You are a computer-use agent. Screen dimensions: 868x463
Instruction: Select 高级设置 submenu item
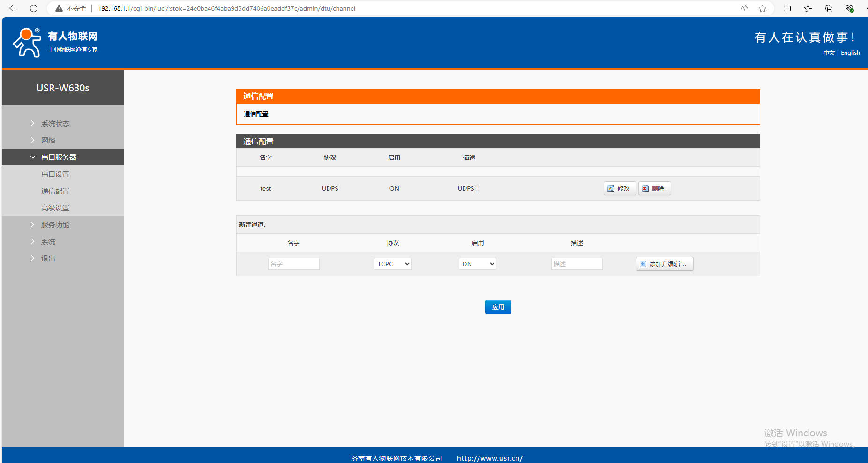(x=55, y=208)
